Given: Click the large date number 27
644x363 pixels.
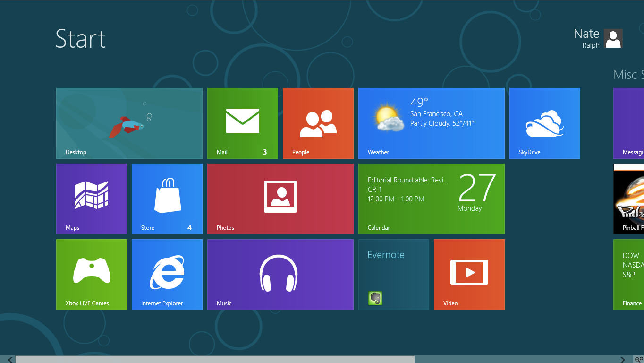Looking at the screenshot, I should point(477,188).
